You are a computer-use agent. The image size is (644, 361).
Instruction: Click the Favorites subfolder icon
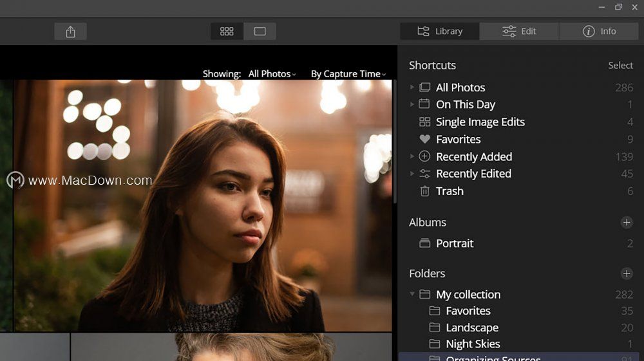tap(435, 311)
